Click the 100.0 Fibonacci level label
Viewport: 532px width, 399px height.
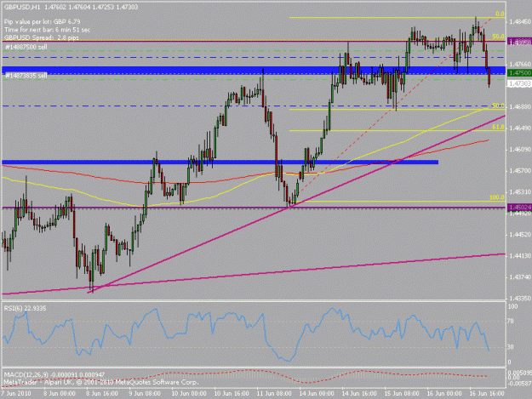tap(497, 197)
